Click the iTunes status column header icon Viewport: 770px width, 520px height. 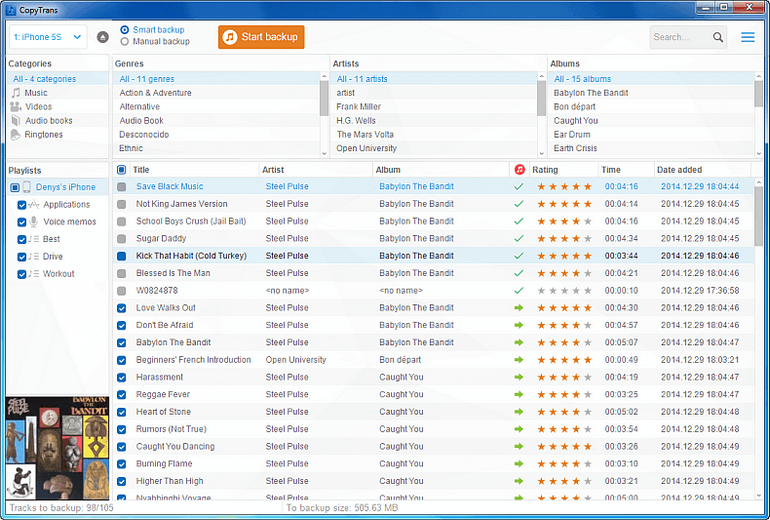tap(519, 170)
